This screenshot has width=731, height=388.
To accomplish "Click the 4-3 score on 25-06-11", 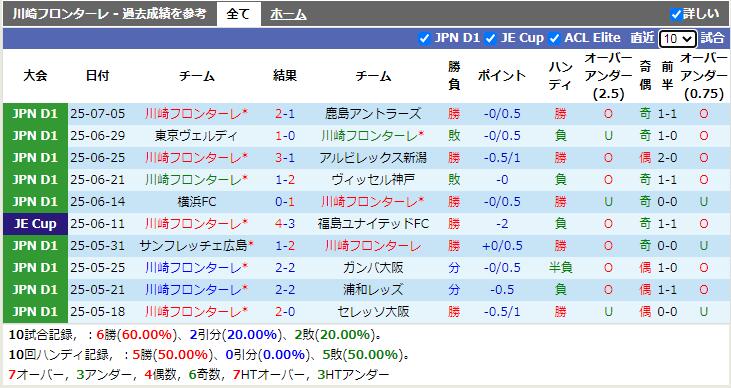I will click(284, 224).
